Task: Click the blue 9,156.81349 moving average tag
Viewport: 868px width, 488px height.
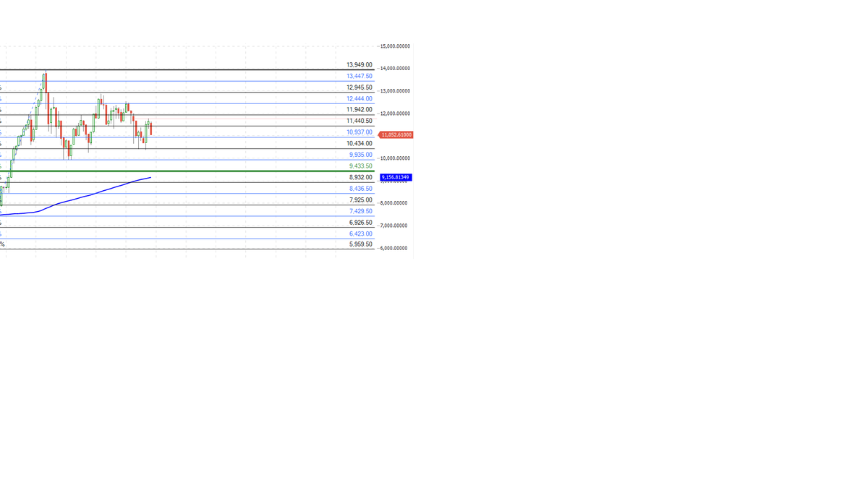Action: coord(396,177)
